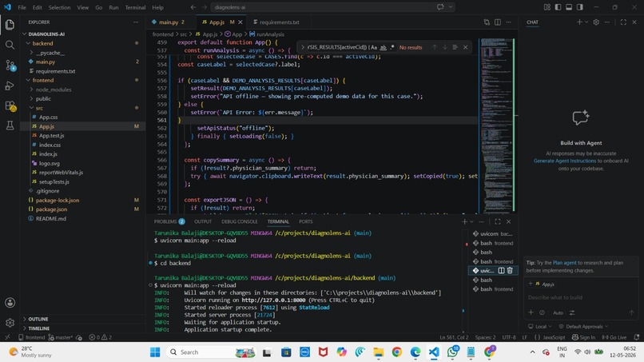
Task: Open the Selection menu
Action: [60, 7]
